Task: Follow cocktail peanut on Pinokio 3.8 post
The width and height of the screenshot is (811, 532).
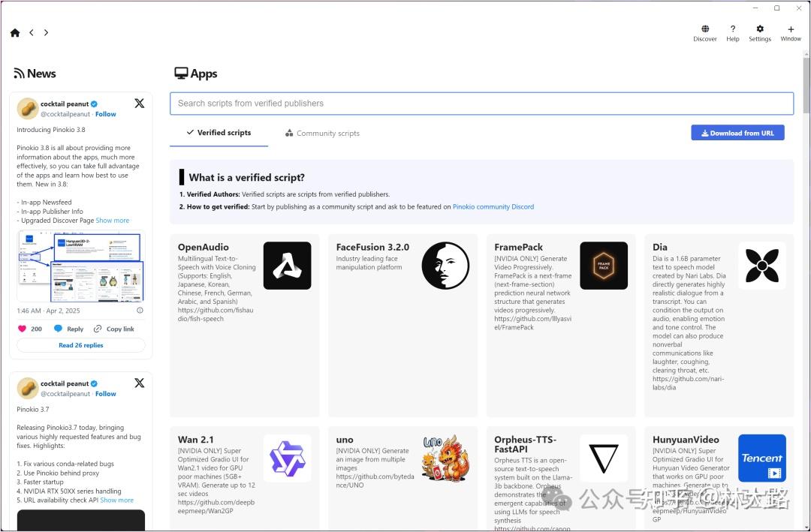Action: (106, 114)
